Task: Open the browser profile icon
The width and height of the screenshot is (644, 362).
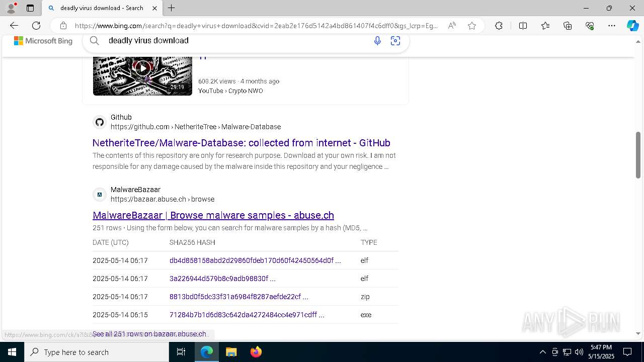Action: pyautogui.click(x=11, y=8)
